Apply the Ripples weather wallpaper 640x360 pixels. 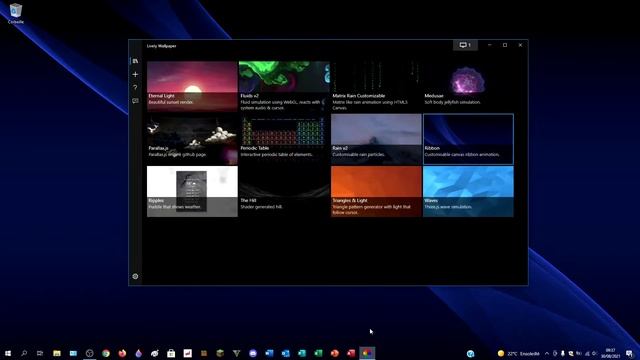[192, 191]
